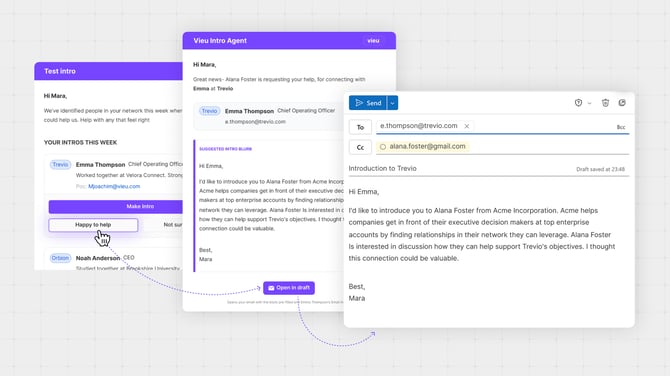Expand the chevron next to shield icon

(589, 103)
